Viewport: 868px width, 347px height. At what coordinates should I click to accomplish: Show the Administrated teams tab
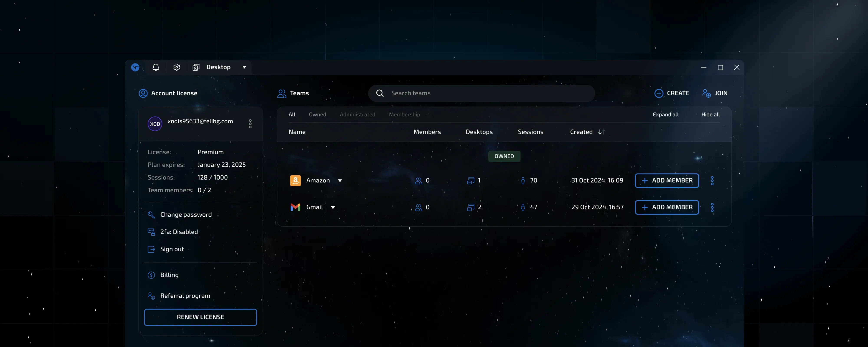tap(357, 115)
